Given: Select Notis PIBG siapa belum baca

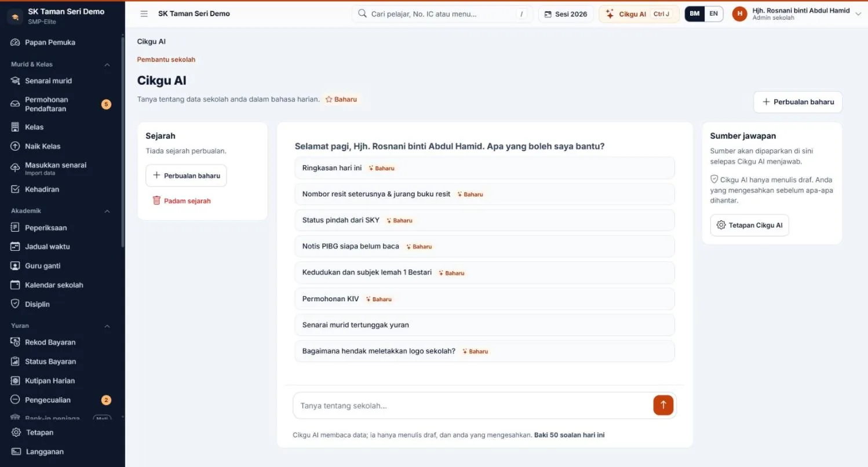Looking at the screenshot, I should (x=484, y=246).
